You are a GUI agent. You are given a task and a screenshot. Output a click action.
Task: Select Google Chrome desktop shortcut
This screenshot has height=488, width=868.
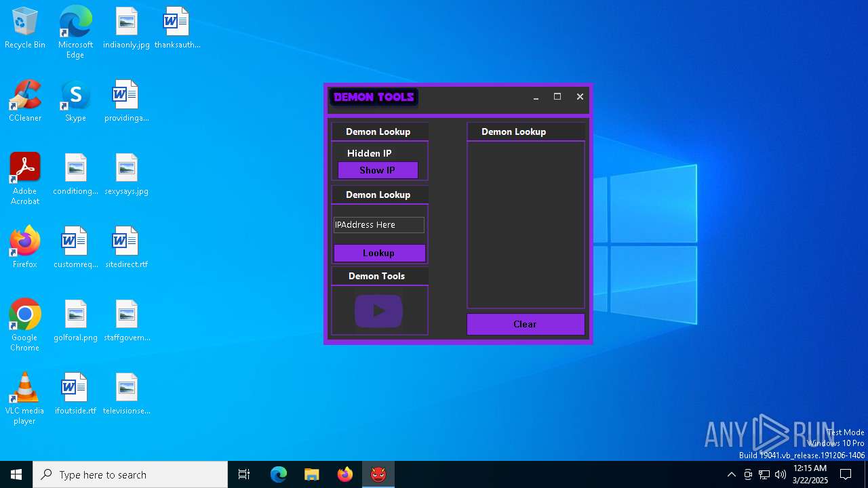(x=25, y=325)
